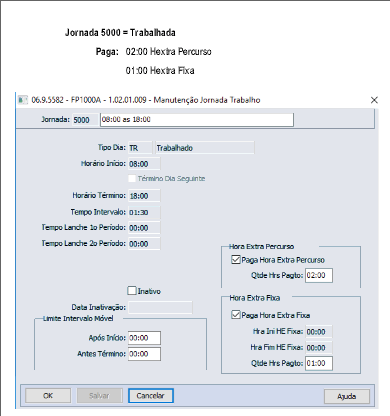
Task: Edit Qtde Hrs Pagto under Hora Extra Percurso
Action: [x=319, y=275]
